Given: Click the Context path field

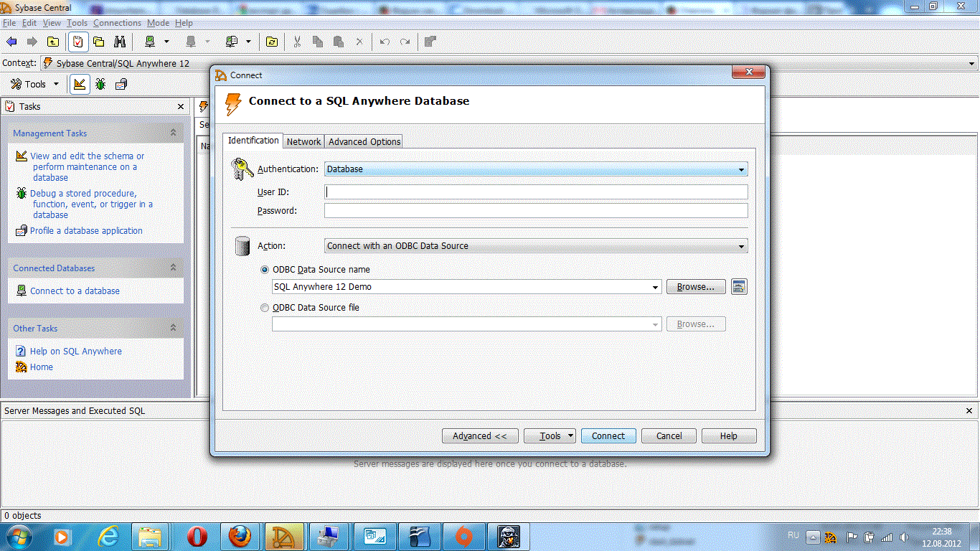Looking at the screenshot, I should click(x=509, y=63).
